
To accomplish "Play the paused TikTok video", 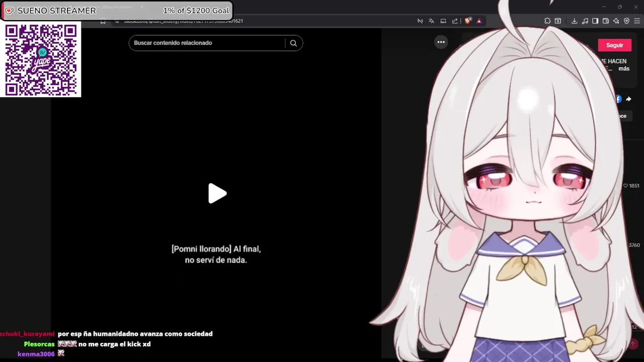I will (x=217, y=194).
